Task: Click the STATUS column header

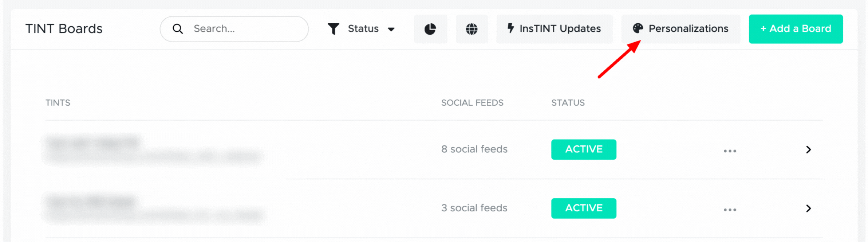Action: click(568, 103)
